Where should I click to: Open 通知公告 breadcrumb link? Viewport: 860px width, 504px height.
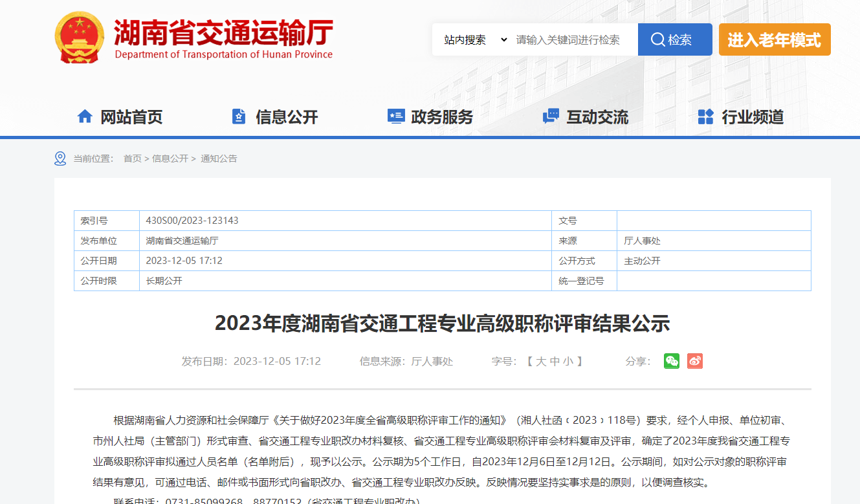[x=219, y=159]
